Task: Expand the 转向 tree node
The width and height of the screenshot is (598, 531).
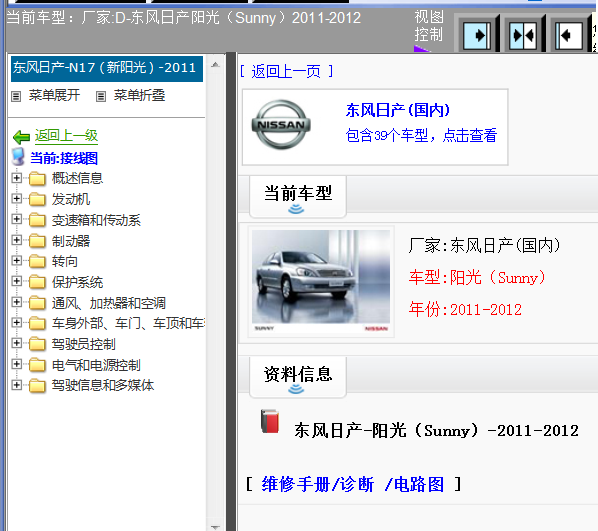Action: [x=16, y=261]
